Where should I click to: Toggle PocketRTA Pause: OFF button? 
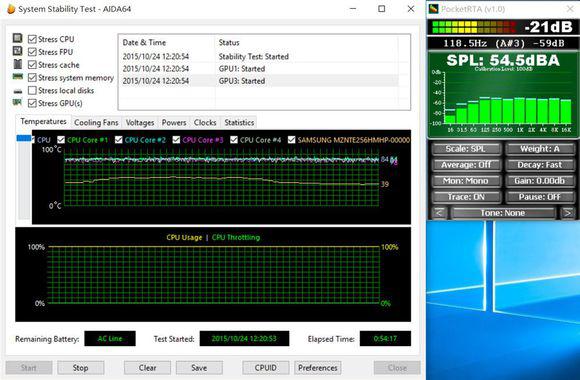tap(540, 196)
